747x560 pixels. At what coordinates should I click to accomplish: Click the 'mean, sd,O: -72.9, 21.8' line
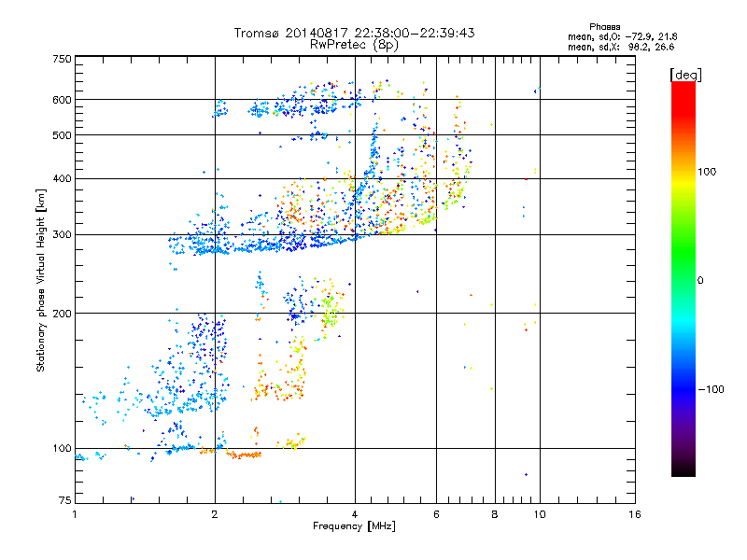tap(622, 36)
